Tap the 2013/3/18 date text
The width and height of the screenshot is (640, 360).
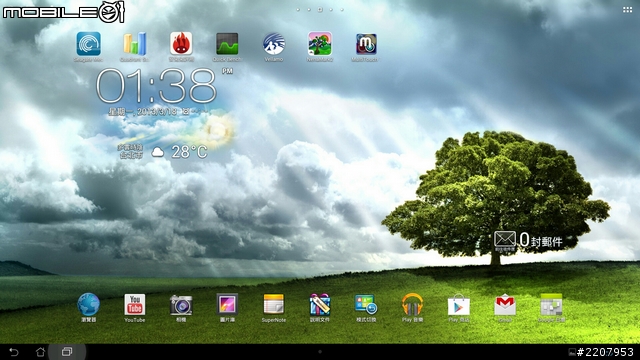157,111
